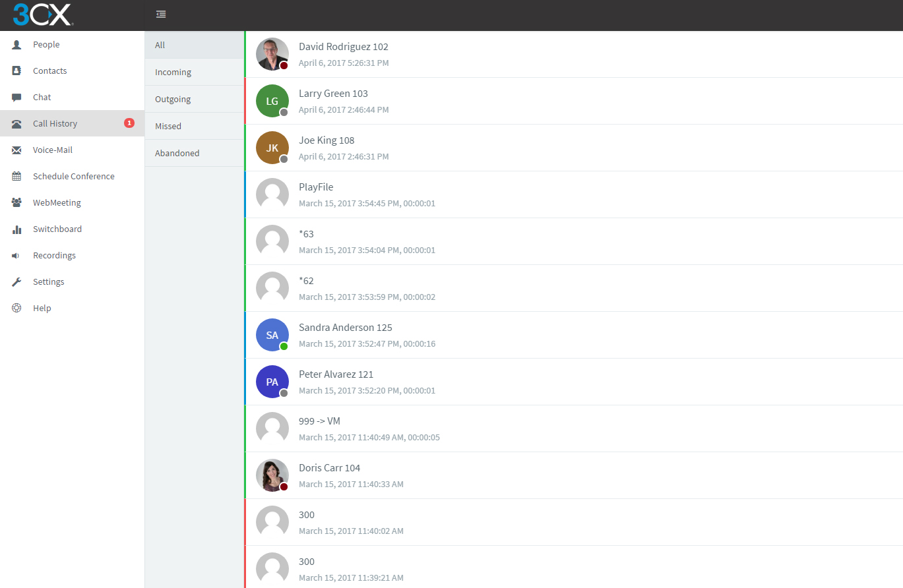Click the People person icon
This screenshot has height=588, width=903.
pyautogui.click(x=17, y=45)
